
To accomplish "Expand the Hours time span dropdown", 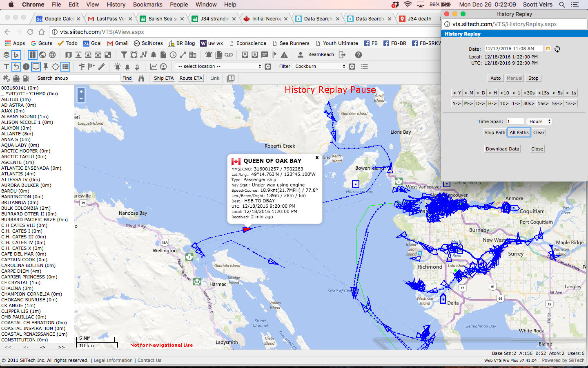I will [x=539, y=121].
